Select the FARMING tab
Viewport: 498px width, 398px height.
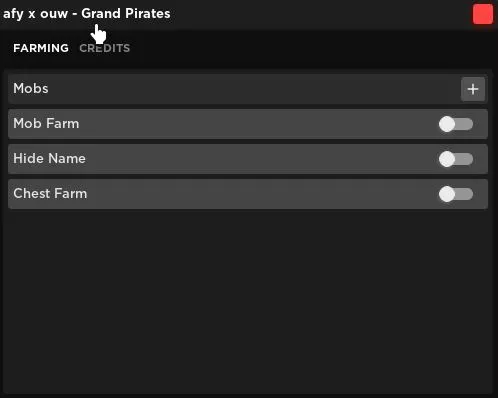tap(41, 48)
